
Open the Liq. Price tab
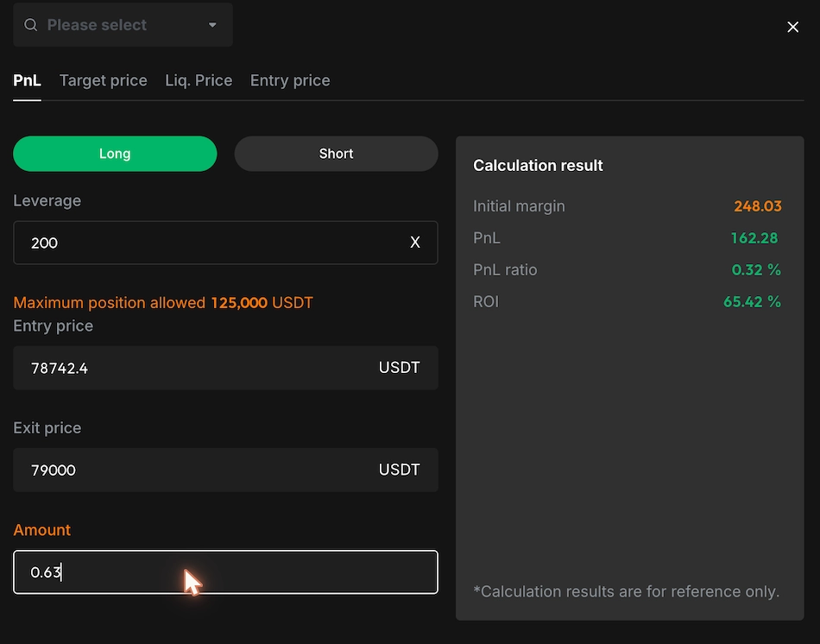pyautogui.click(x=199, y=80)
